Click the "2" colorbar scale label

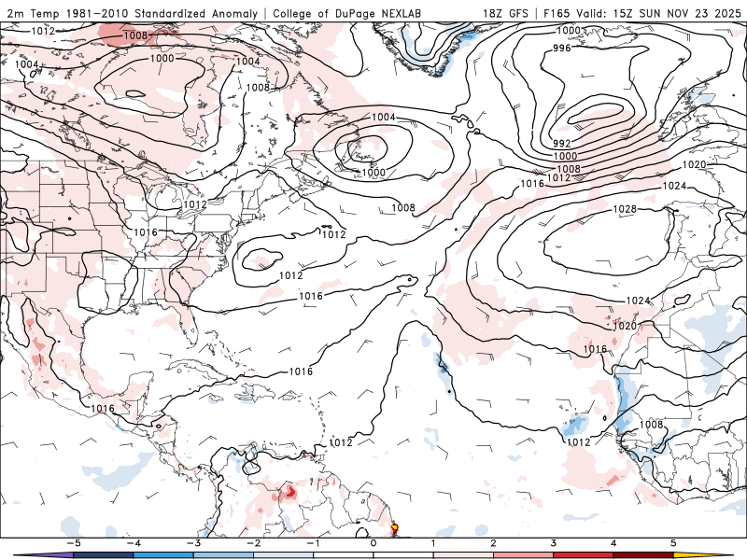494,543
